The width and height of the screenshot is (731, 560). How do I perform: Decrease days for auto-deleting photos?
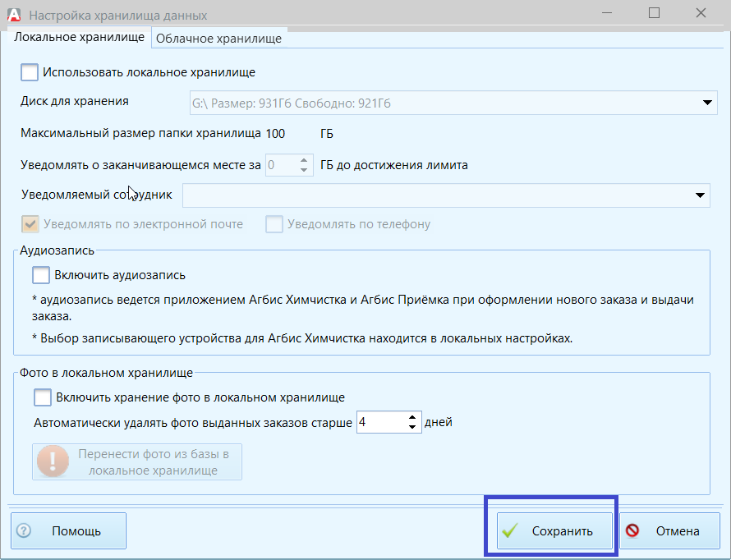(x=412, y=427)
